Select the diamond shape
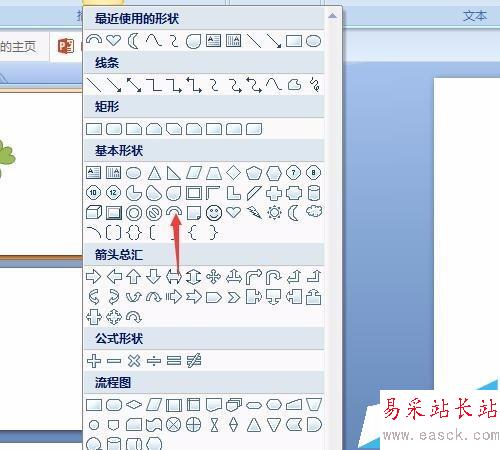Image resolution: width=500 pixels, height=450 pixels. point(234,173)
